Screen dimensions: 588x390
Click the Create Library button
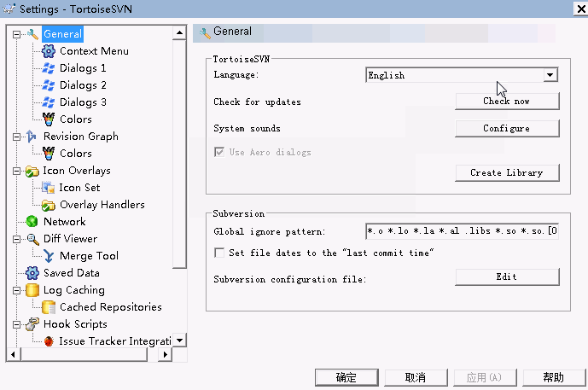pyautogui.click(x=507, y=172)
